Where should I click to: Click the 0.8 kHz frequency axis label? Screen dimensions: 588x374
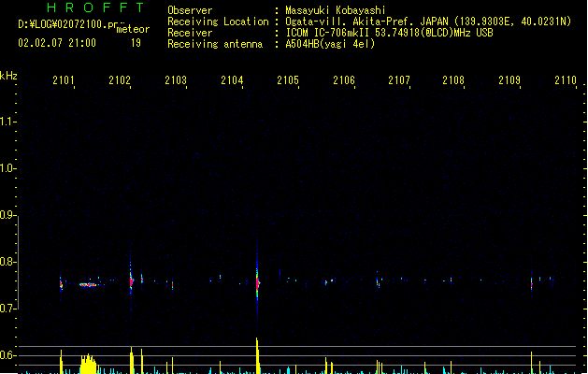(x=7, y=262)
